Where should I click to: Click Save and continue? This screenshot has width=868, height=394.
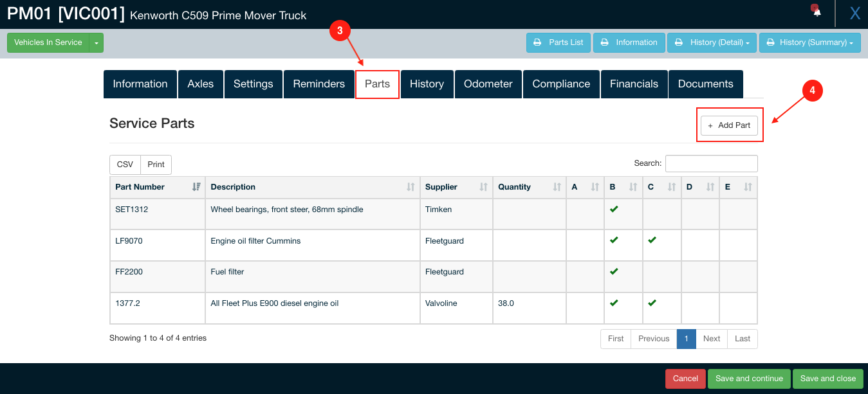749,379
